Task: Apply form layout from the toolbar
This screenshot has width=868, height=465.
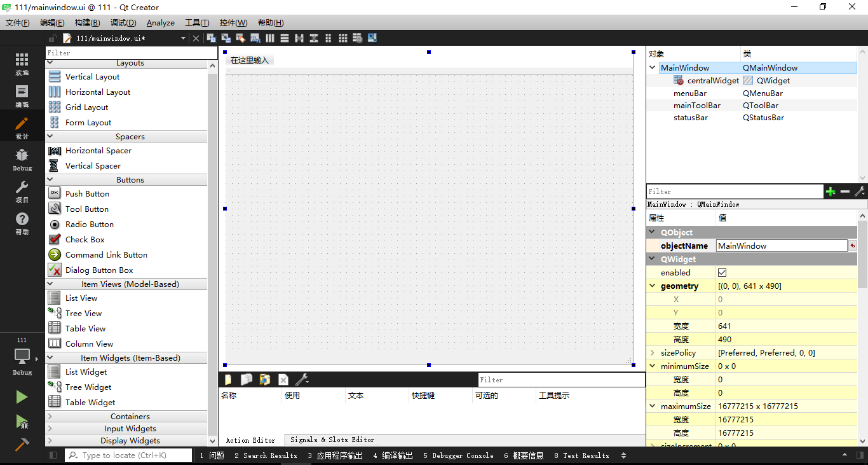Action: (x=329, y=38)
